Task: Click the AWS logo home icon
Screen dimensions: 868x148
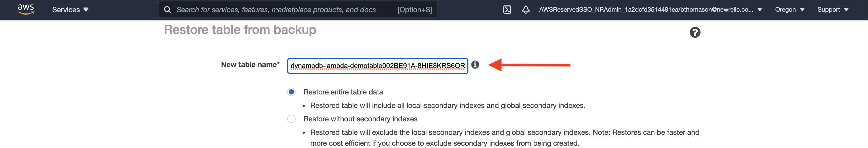Action: 26,9
